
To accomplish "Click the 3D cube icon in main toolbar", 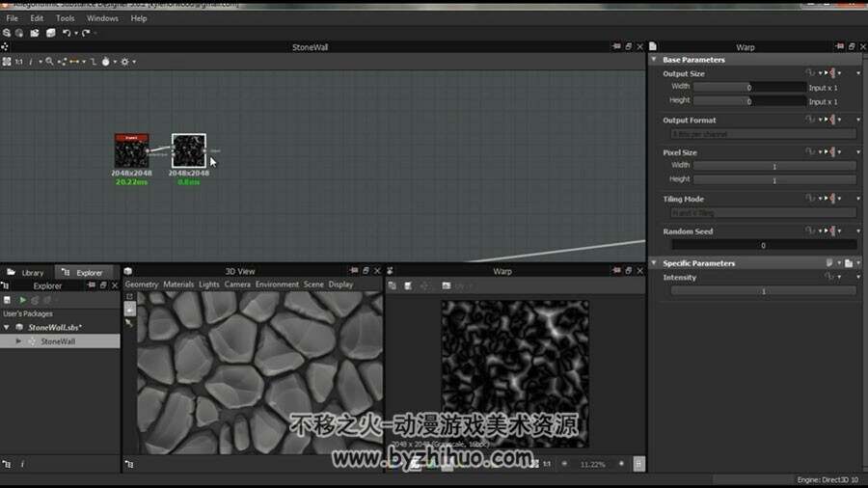I will (50, 33).
